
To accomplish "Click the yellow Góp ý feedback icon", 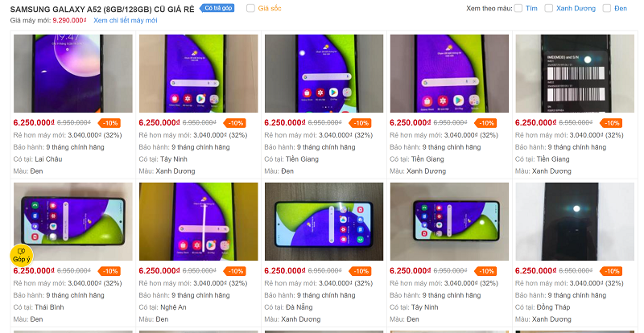I will [x=22, y=255].
